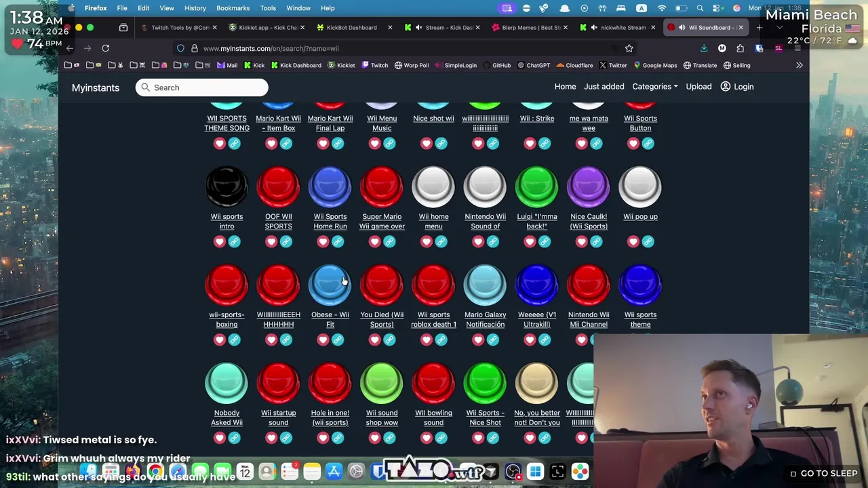
Task: Open the Just added page
Action: click(x=604, y=87)
